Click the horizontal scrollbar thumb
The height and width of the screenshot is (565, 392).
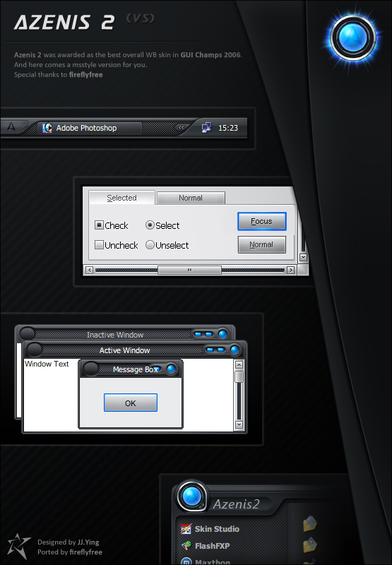(x=189, y=270)
